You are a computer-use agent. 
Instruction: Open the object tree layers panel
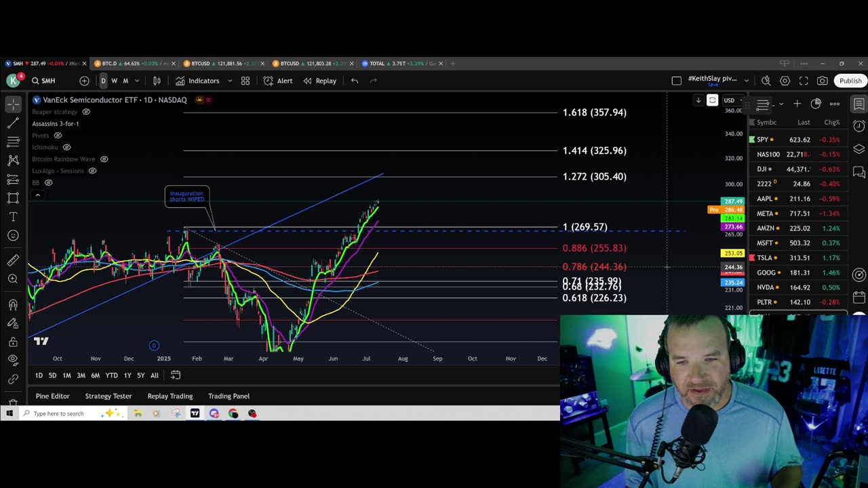(859, 149)
